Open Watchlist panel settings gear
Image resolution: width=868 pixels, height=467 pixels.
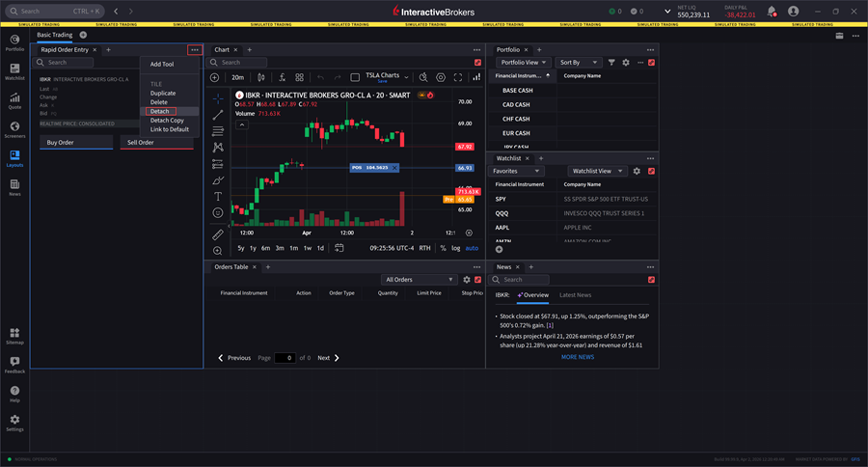point(637,171)
